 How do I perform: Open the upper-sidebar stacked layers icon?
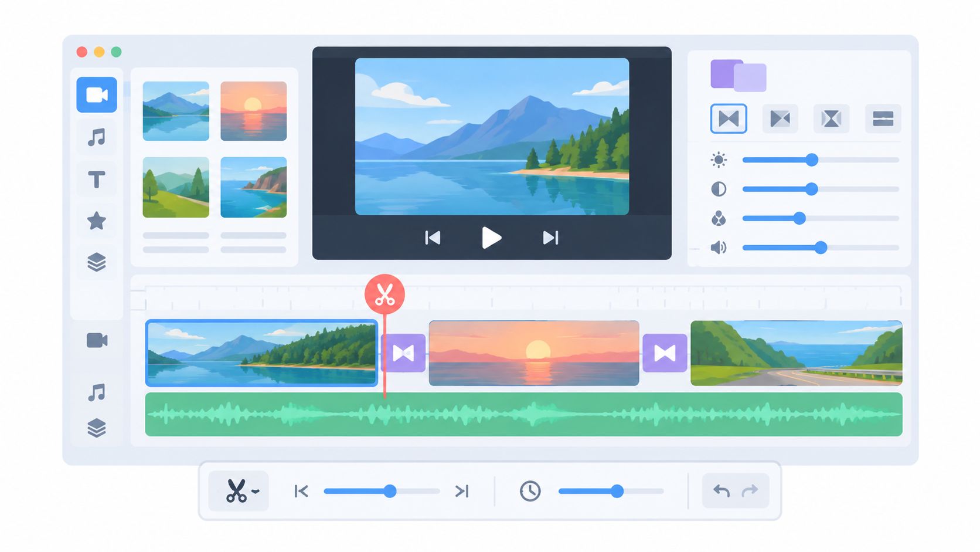[x=97, y=262]
